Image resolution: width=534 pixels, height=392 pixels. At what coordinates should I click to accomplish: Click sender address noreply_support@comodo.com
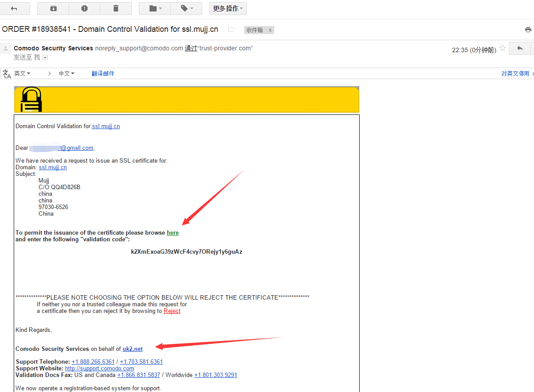[139, 48]
